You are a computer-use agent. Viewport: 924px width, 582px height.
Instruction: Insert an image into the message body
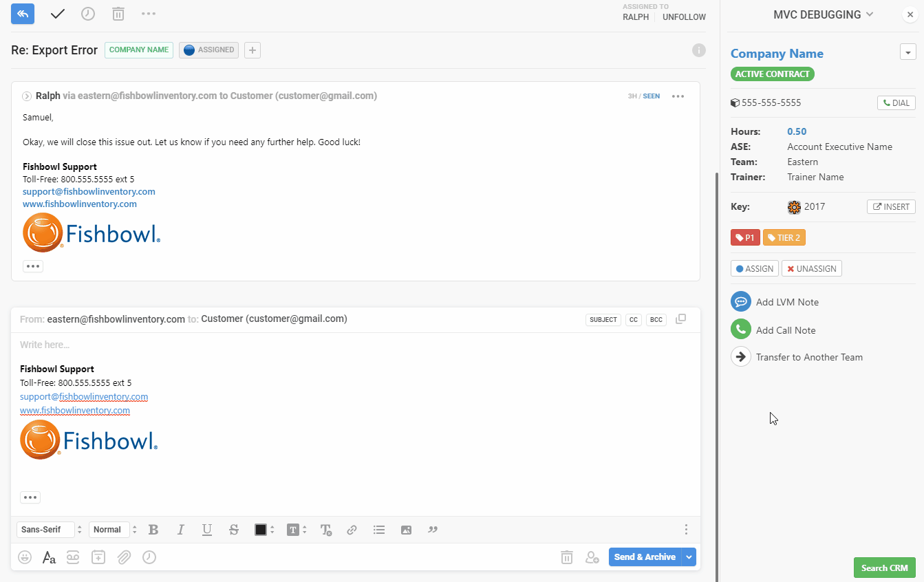tap(406, 530)
